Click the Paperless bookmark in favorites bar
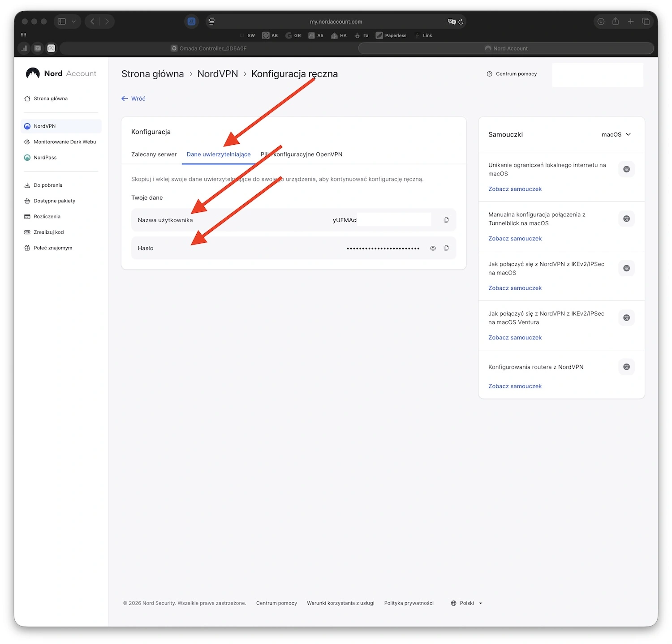Viewport: 672px width, 644px height. click(x=391, y=35)
